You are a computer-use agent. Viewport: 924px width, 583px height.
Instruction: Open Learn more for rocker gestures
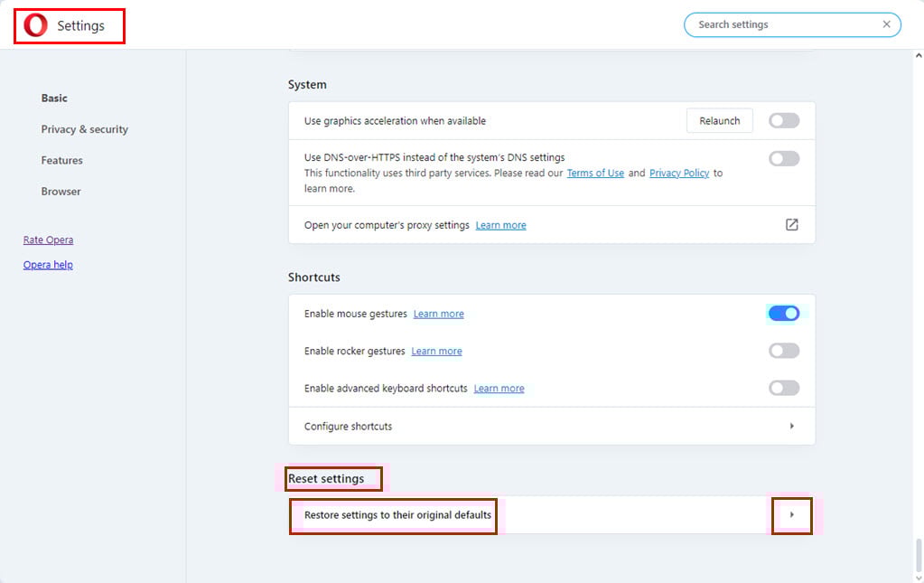coord(436,351)
